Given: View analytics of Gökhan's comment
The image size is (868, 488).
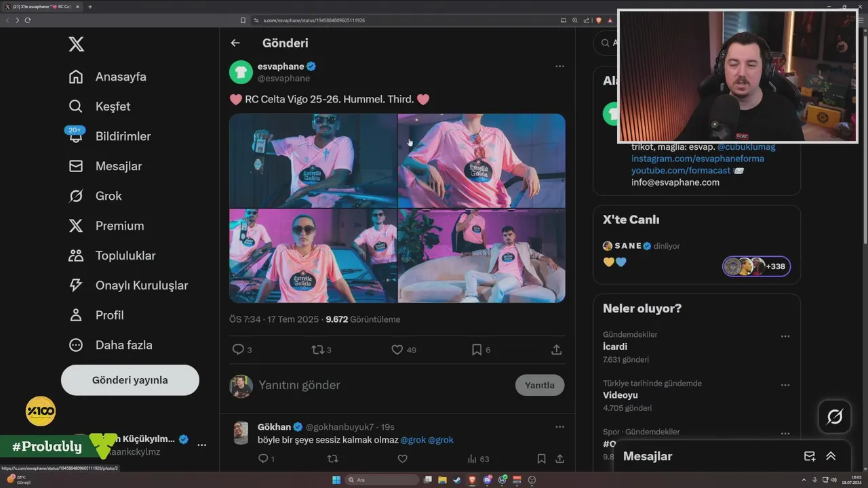Looking at the screenshot, I should click(x=478, y=459).
